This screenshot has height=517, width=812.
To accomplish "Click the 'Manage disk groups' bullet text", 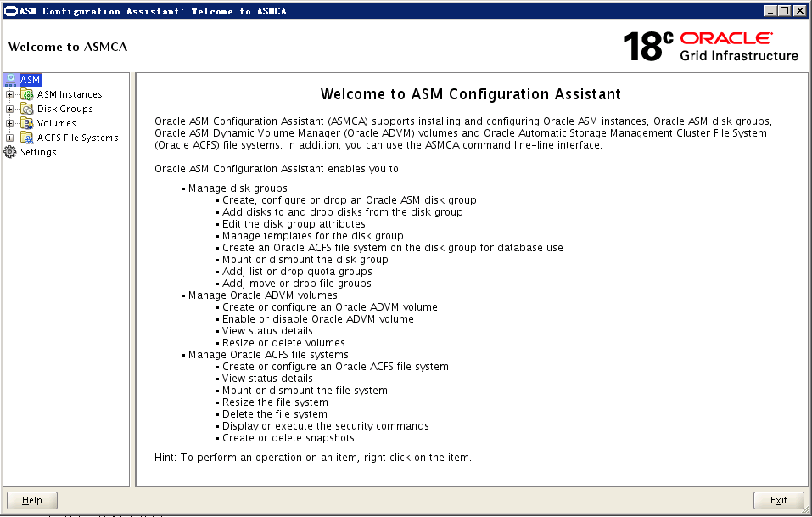I will click(x=238, y=188).
